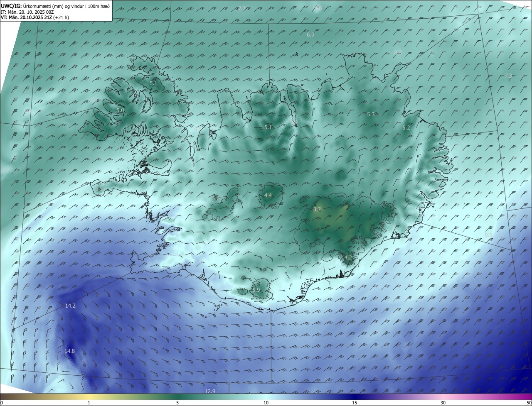Click the 4.2 value near the southeast coast

[x=348, y=258]
